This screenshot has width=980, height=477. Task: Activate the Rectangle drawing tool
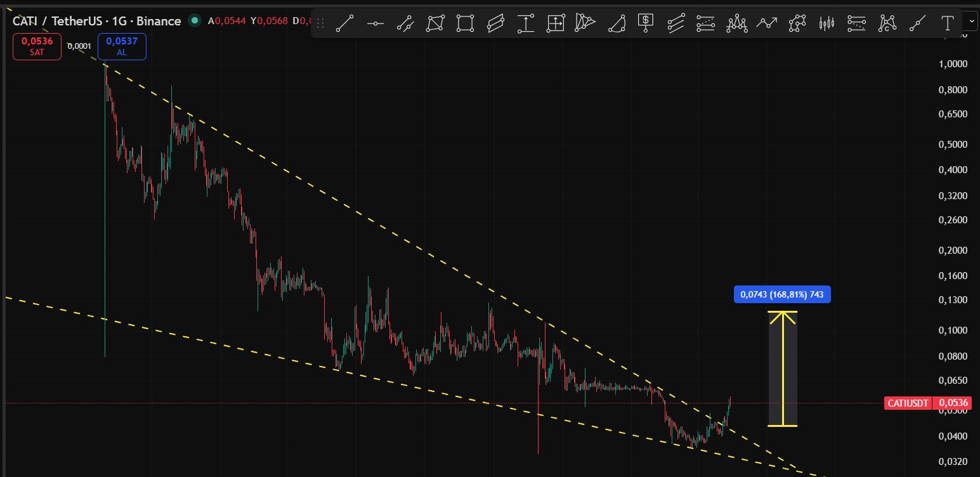pos(465,23)
